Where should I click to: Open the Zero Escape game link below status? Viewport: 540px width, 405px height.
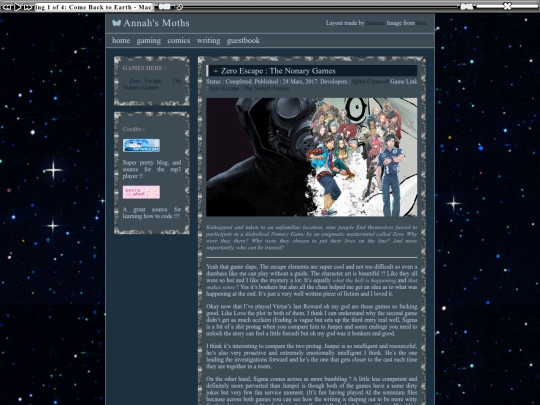[249, 88]
